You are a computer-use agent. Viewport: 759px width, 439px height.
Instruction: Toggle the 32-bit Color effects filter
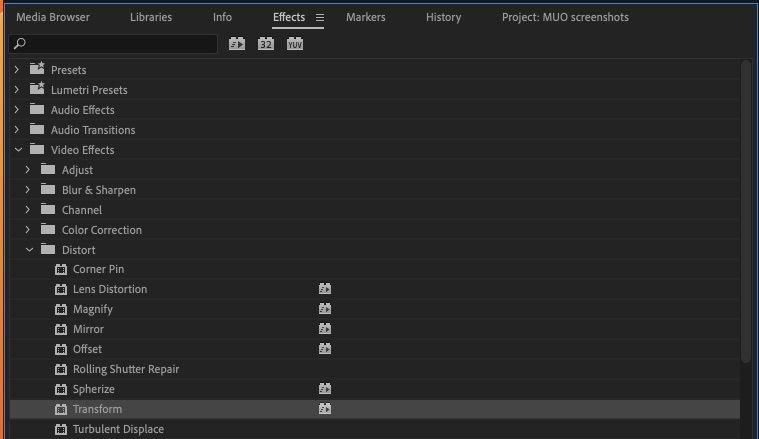(x=266, y=44)
